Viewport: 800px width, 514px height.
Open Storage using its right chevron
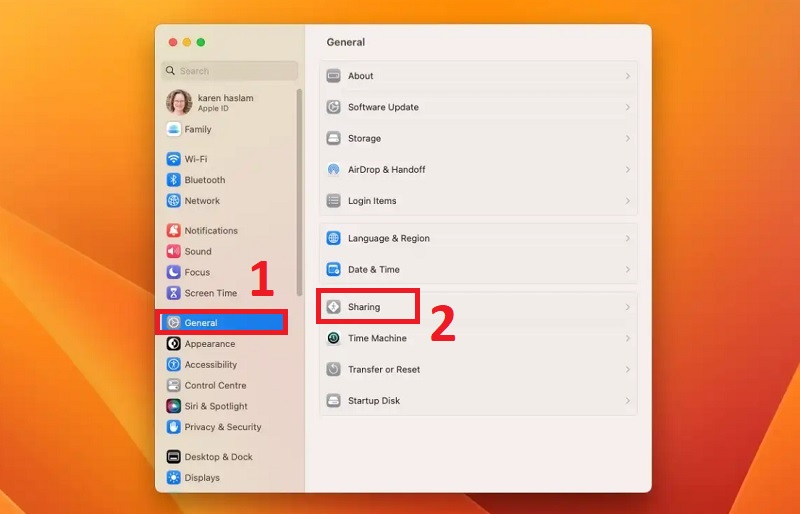point(627,138)
